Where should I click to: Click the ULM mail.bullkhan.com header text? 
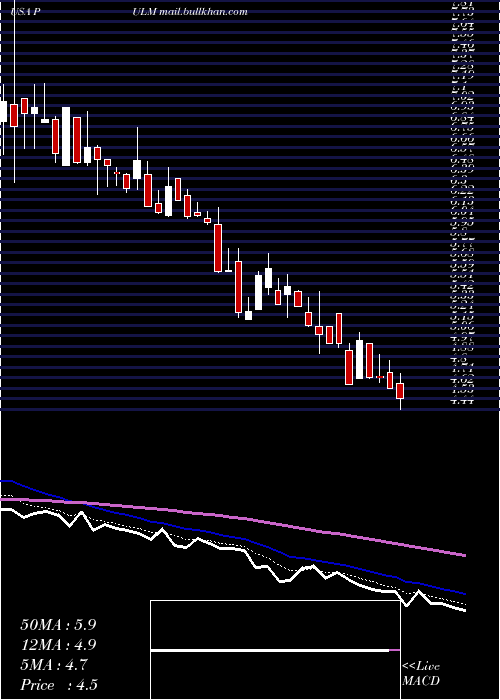pos(190,12)
